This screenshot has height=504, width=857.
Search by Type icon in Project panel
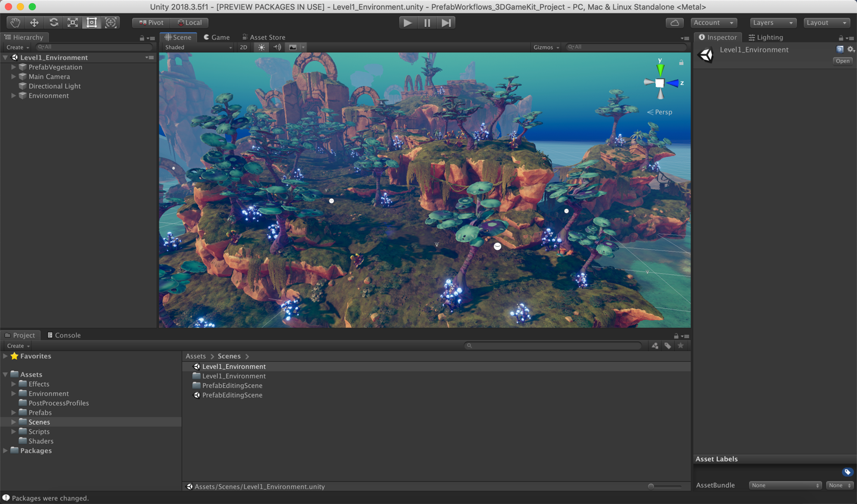pyautogui.click(x=655, y=346)
